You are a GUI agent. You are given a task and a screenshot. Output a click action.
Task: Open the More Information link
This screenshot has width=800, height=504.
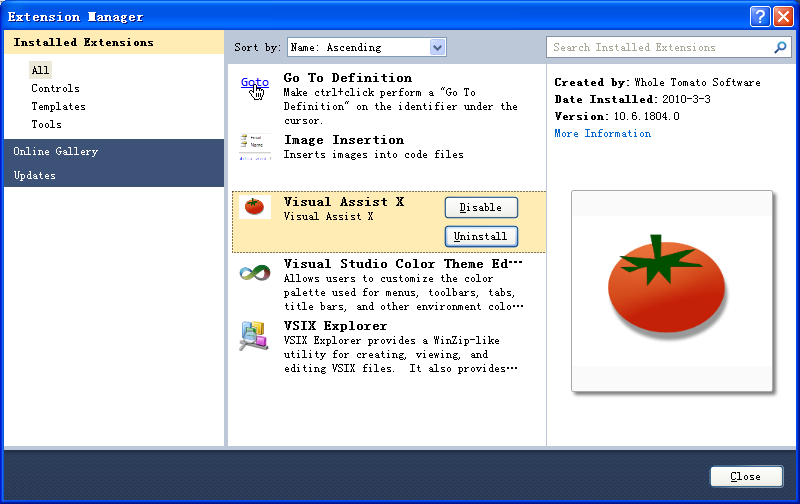(603, 133)
